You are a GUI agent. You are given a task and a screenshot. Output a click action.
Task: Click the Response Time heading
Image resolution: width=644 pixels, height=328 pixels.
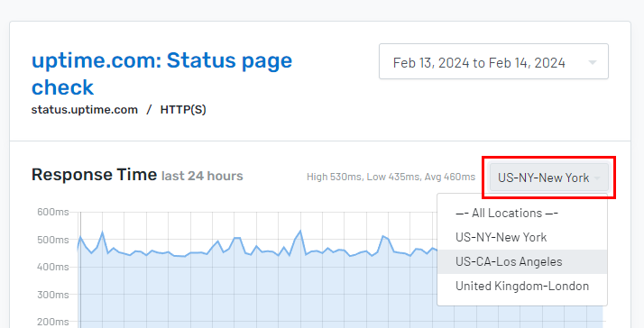[x=94, y=175]
